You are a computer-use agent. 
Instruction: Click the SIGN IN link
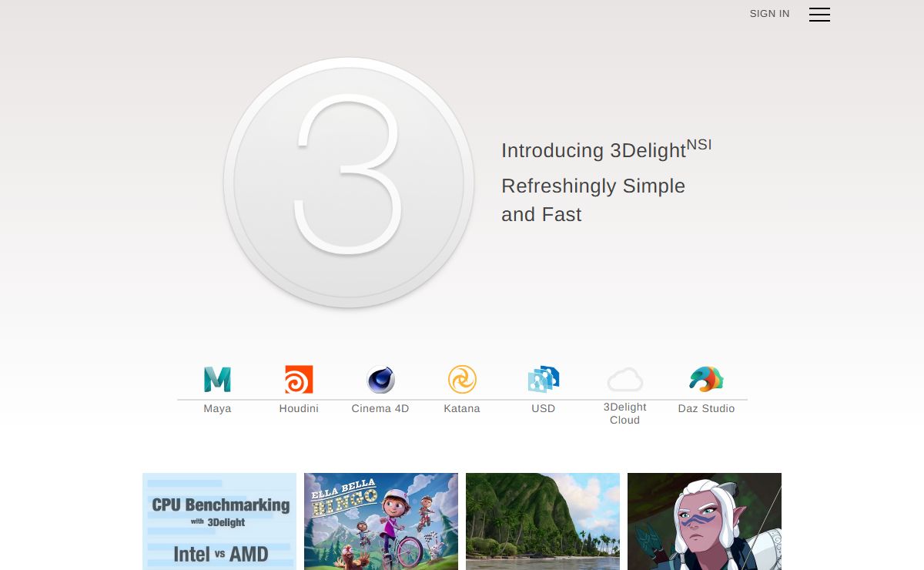769,14
